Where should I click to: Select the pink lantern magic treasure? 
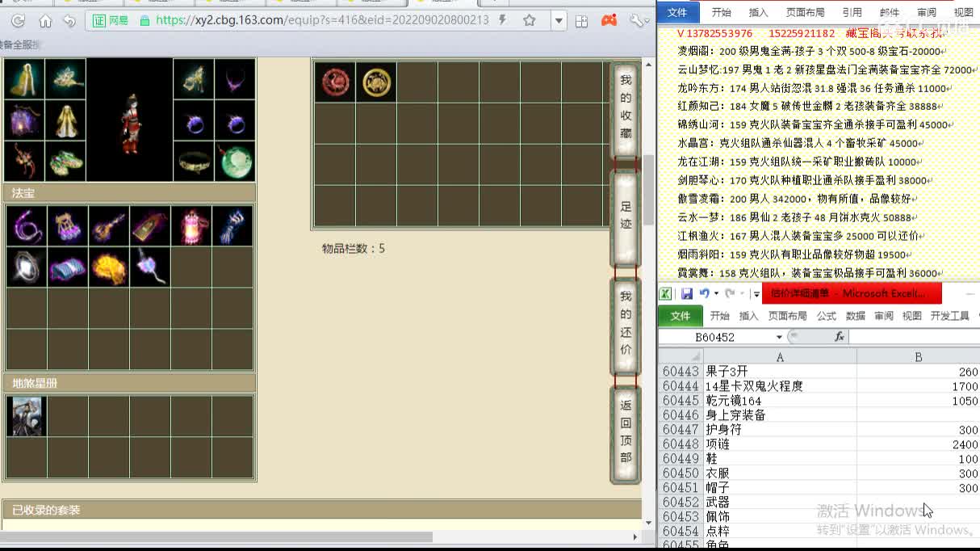tap(191, 226)
